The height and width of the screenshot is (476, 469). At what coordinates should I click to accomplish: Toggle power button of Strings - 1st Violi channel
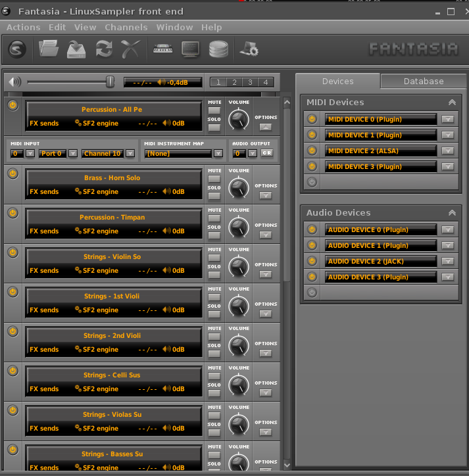12,292
